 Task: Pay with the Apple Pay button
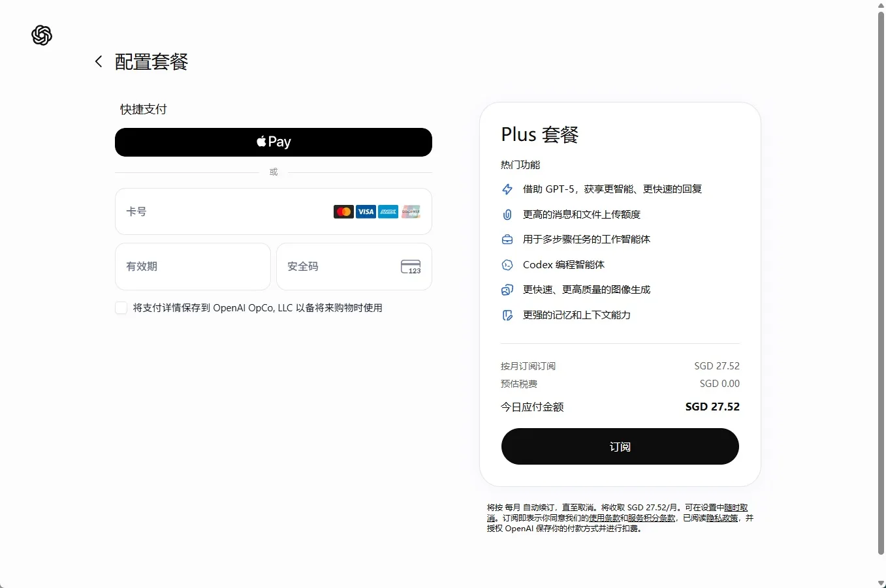[274, 142]
